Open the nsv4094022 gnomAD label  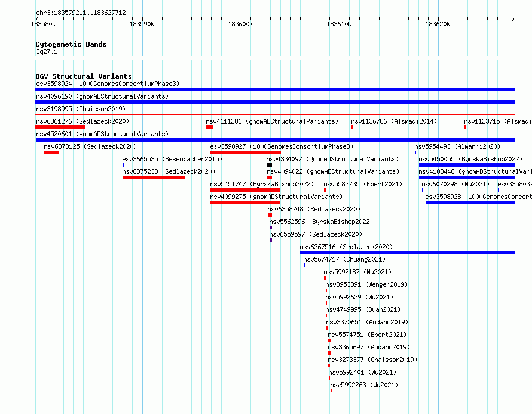tap(333, 171)
